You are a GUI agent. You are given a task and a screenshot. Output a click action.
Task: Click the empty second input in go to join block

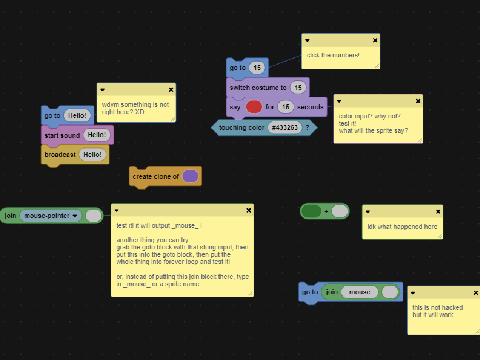(x=390, y=292)
